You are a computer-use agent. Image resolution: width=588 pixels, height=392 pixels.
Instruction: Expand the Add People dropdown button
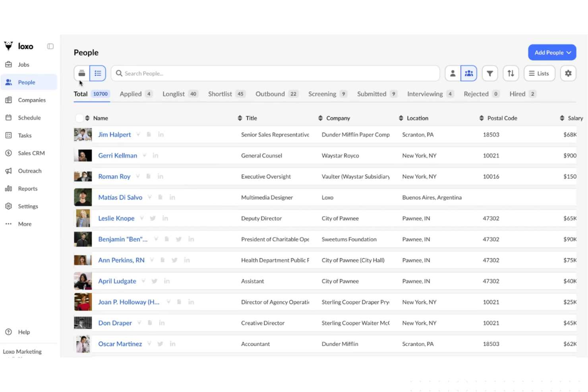point(552,52)
